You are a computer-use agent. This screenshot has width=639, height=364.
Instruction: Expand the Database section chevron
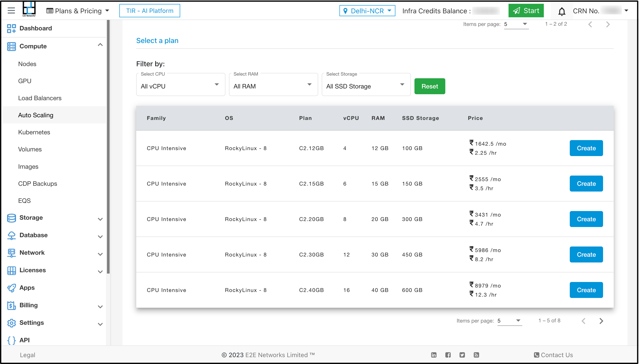click(x=100, y=237)
